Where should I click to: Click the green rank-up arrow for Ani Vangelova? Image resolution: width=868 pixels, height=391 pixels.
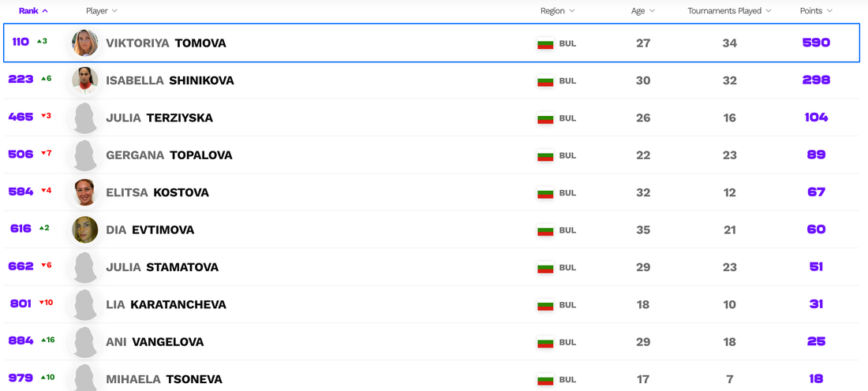[43, 341]
